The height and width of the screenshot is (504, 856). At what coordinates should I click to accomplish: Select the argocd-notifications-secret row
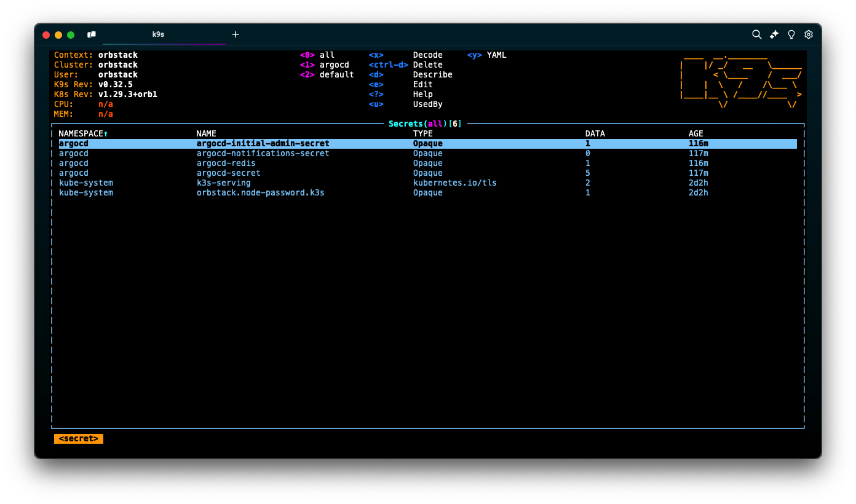[x=428, y=153]
